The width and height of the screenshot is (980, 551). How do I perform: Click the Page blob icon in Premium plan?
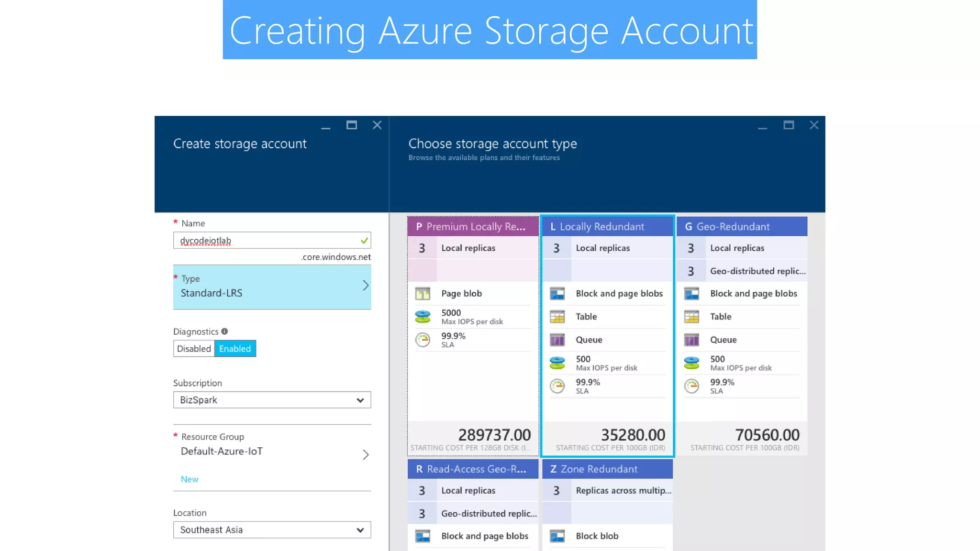pyautogui.click(x=423, y=294)
